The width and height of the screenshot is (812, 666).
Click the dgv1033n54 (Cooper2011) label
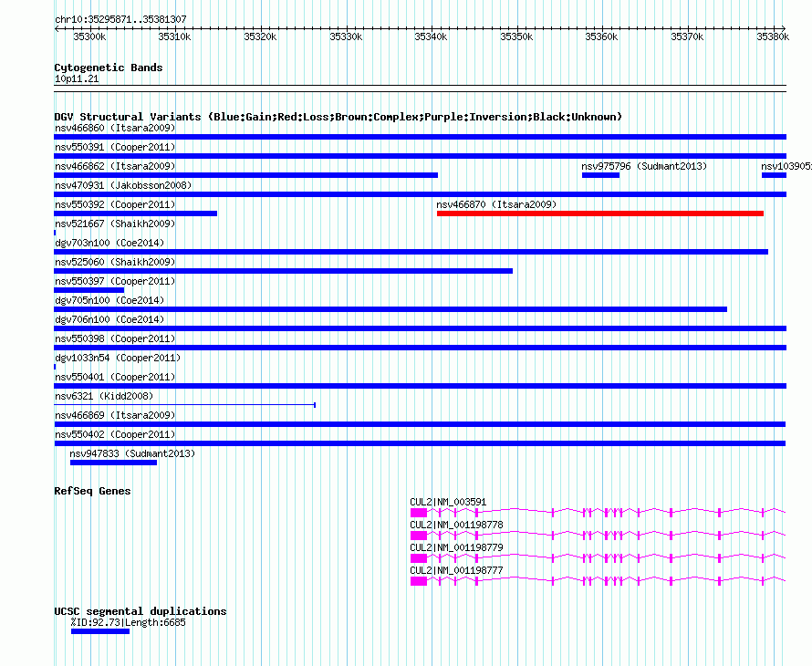(x=118, y=358)
